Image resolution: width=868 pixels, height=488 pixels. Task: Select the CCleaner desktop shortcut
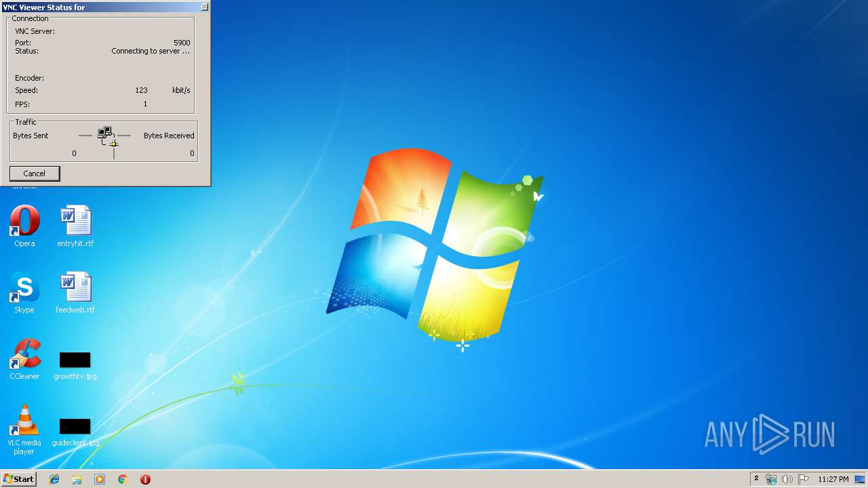click(24, 359)
